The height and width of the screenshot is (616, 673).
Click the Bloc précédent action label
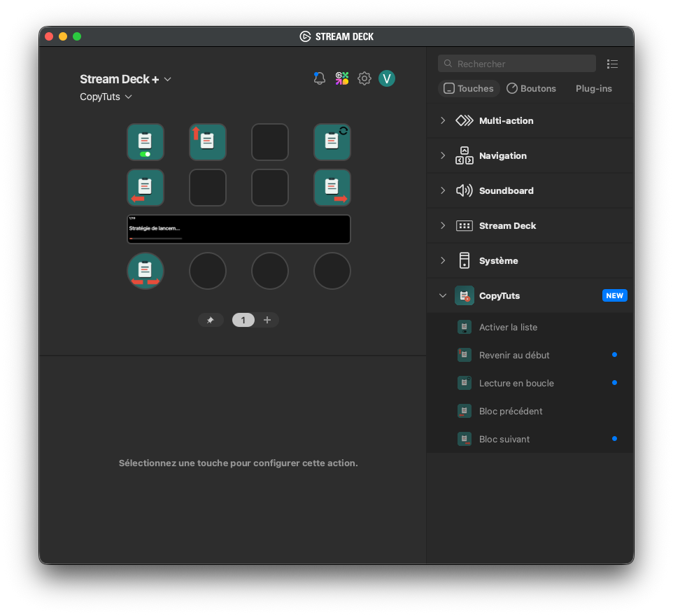pos(511,411)
